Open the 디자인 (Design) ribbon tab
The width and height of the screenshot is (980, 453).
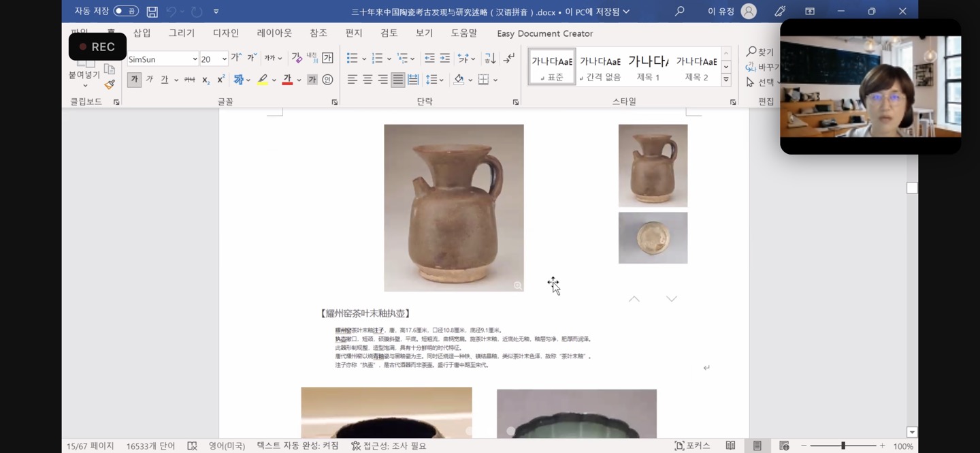226,33
